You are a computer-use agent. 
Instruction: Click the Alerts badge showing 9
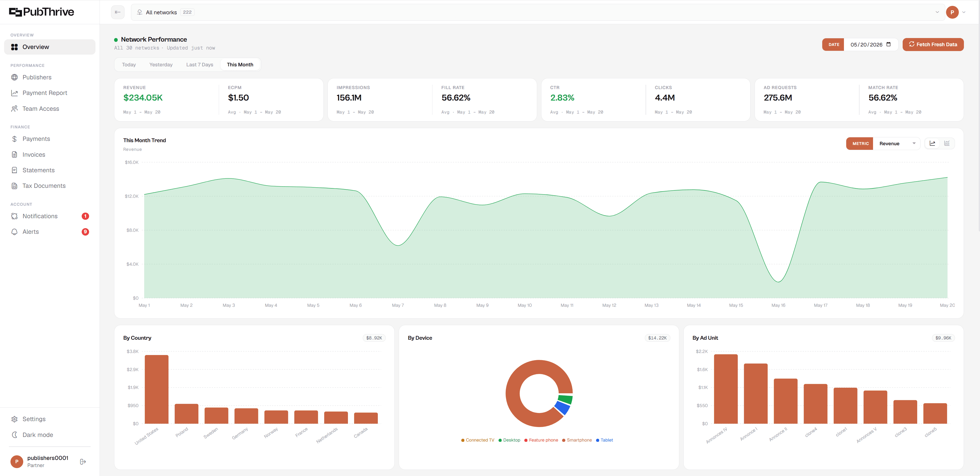(85, 232)
